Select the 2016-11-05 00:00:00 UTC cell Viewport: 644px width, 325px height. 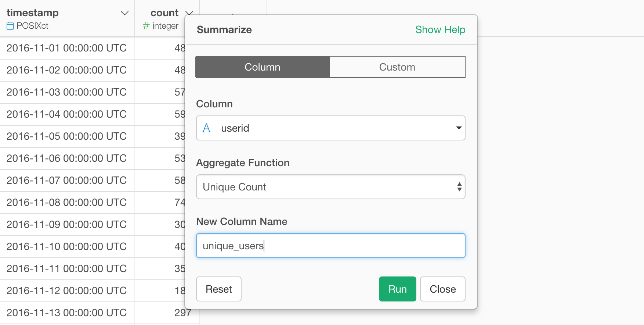click(x=67, y=136)
